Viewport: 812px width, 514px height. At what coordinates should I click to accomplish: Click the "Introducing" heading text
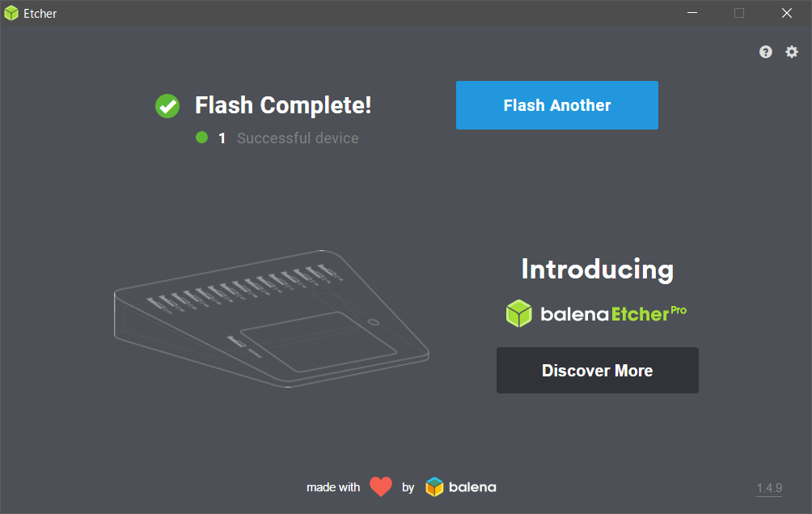tap(598, 270)
